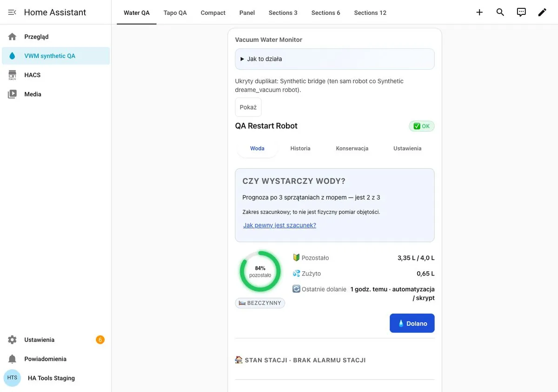
Task: Switch to the robot's Ustawienia tab
Action: tap(407, 149)
